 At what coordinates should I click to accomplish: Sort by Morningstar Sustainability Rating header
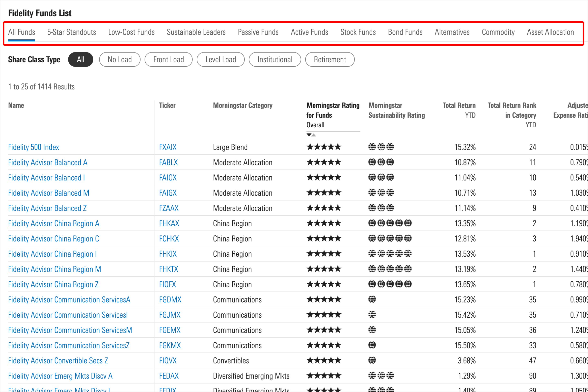coord(396,110)
